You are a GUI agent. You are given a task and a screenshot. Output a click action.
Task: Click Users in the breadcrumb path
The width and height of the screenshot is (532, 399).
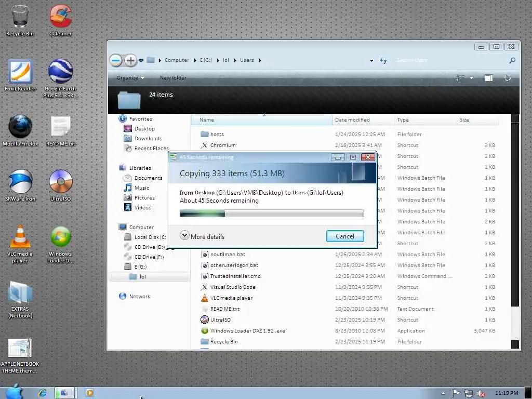(x=247, y=60)
